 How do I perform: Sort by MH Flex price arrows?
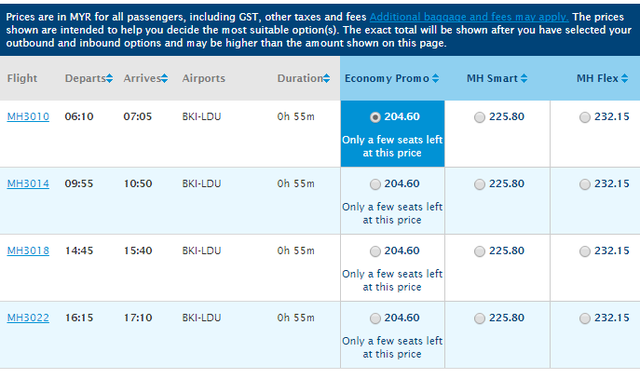coord(624,78)
